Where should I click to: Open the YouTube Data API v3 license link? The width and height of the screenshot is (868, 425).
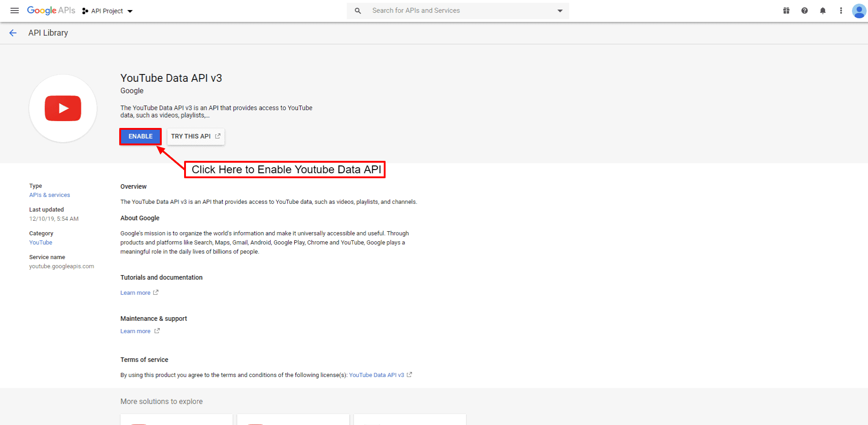coord(376,375)
